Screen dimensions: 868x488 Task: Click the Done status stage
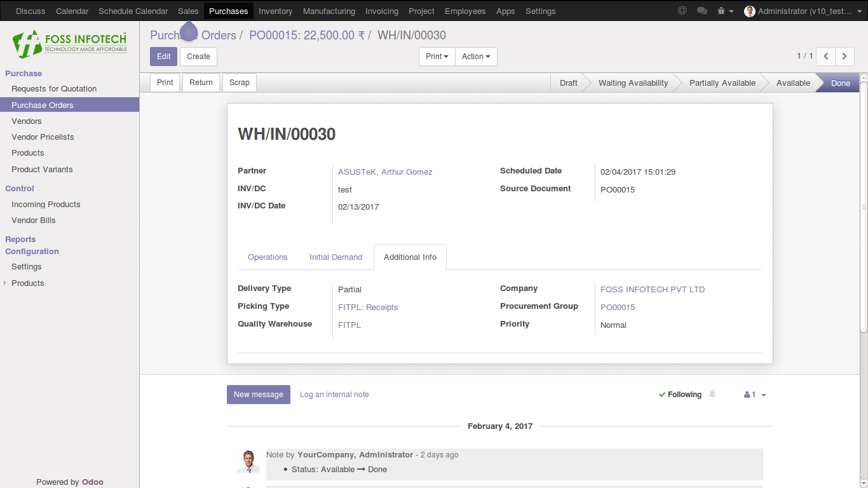point(840,83)
